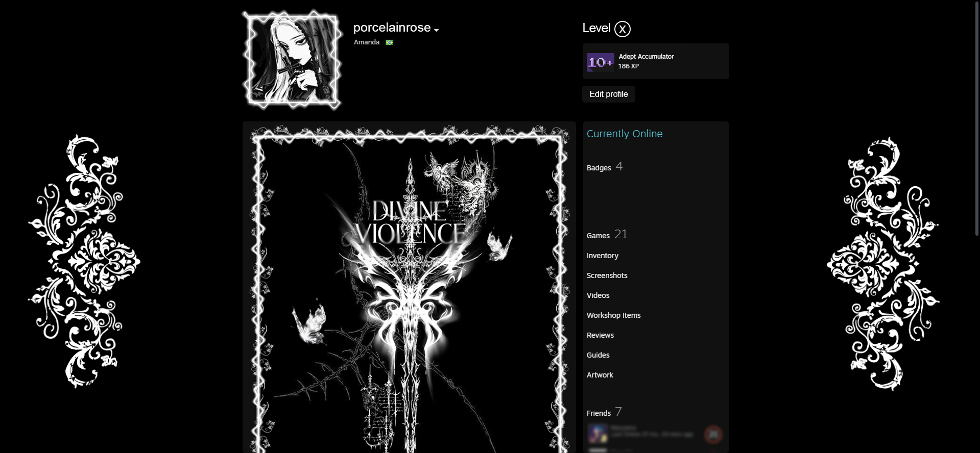Screen dimensions: 980x453
Task: Open the Adept Accumulator 10+ badge icon
Action: (600, 62)
